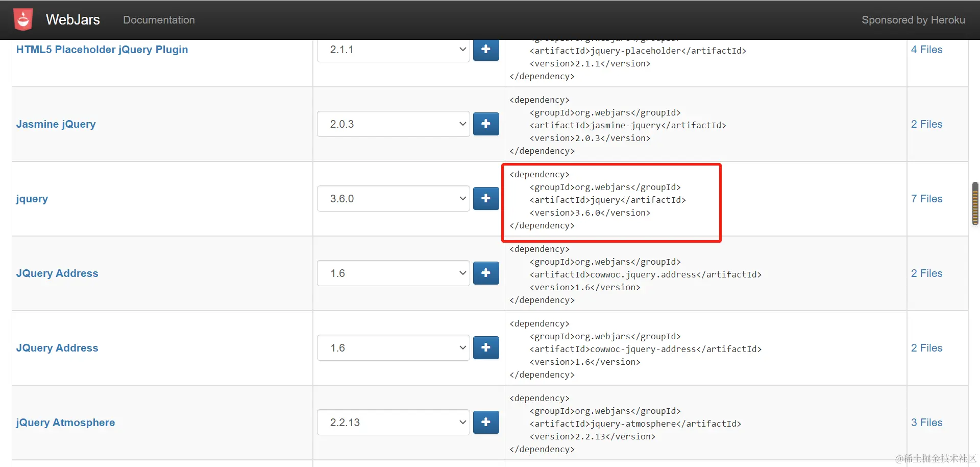Screen dimensions: 980x467
Task: Open the jquery project link
Action: click(x=32, y=199)
